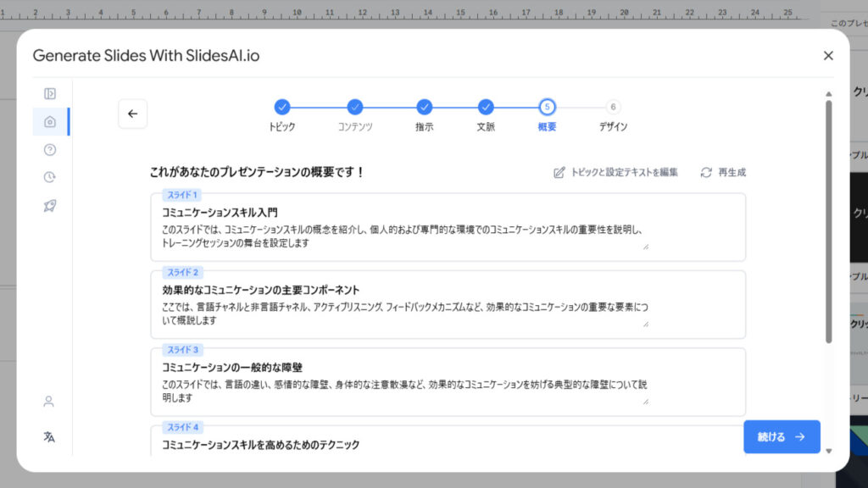Open the language translate icon
The height and width of the screenshot is (488, 868).
click(49, 437)
